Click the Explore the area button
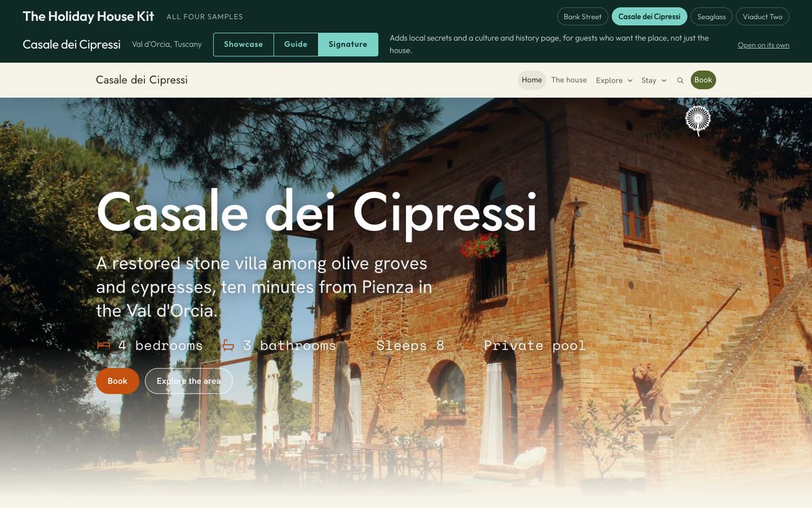The image size is (812, 508). [189, 381]
